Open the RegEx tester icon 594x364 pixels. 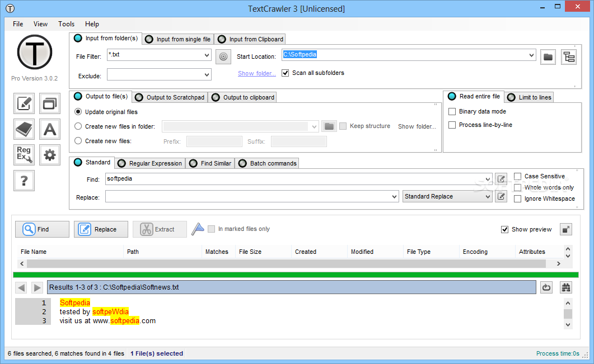24,155
